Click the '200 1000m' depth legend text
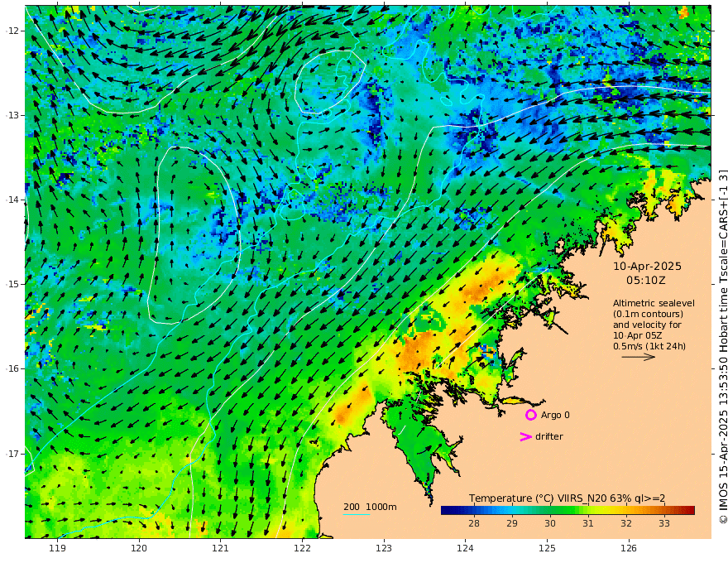 point(370,507)
